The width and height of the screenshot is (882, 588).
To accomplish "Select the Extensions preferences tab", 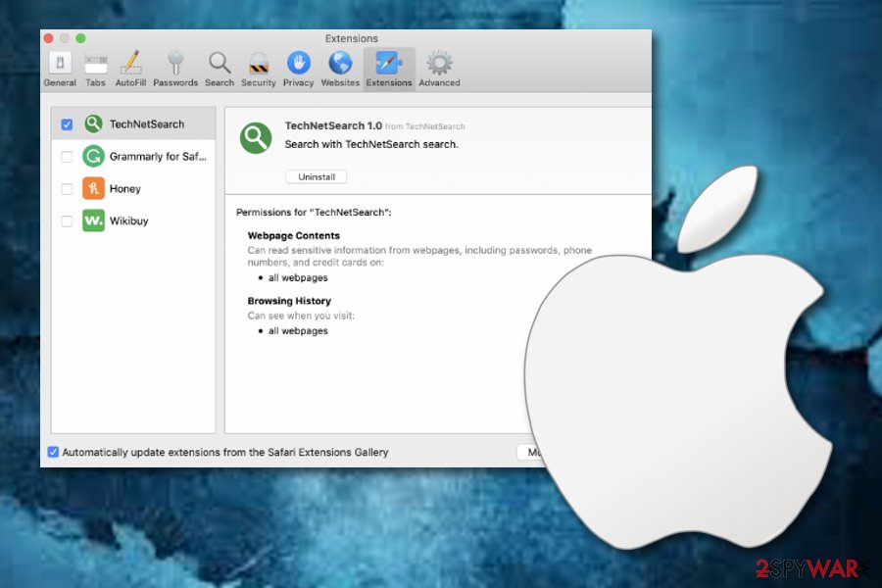I will pyautogui.click(x=389, y=69).
